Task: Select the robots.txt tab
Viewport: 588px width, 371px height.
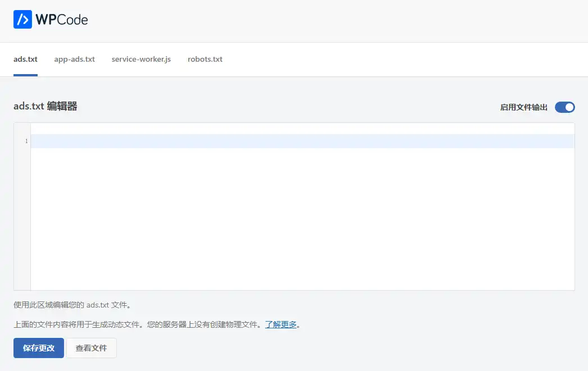Action: point(204,59)
